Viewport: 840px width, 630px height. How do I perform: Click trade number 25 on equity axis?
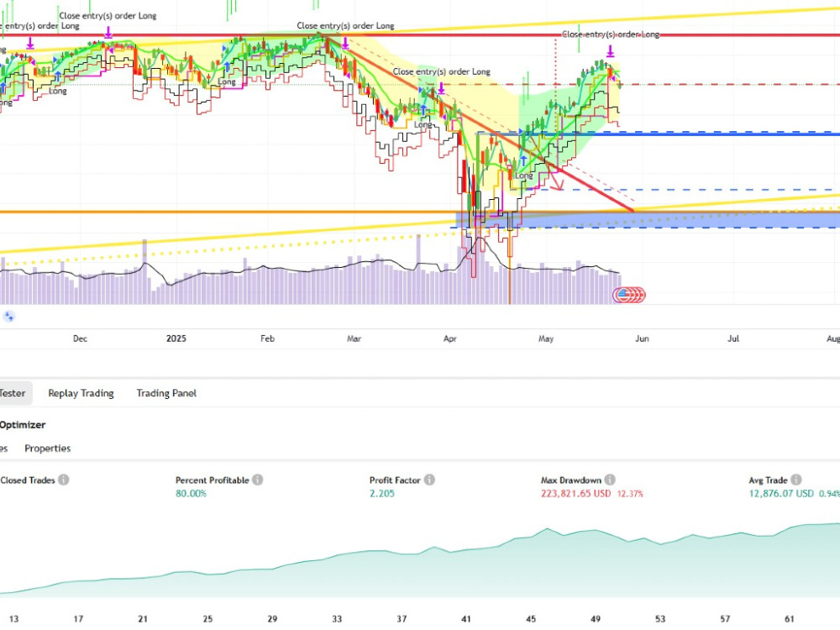point(207,619)
